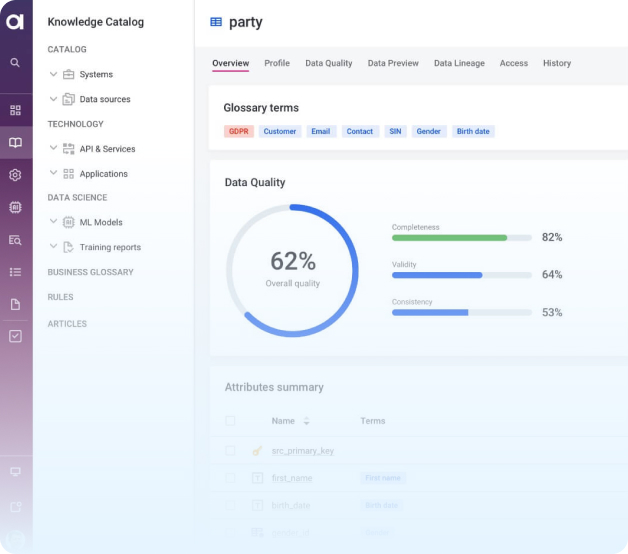Select the open book catalog icon

[x=15, y=143]
